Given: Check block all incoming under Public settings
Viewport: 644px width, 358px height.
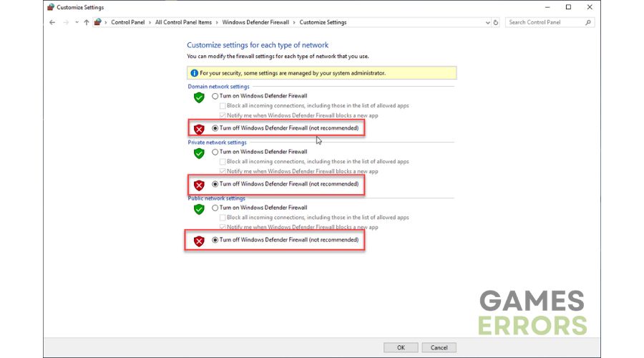Looking at the screenshot, I should [223, 218].
